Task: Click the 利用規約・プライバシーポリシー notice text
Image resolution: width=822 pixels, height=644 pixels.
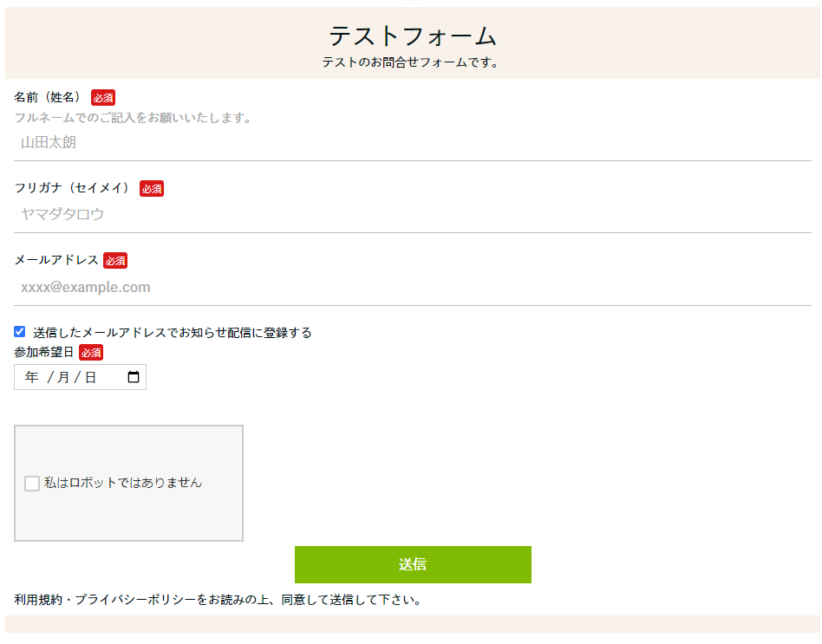Action: 219,600
